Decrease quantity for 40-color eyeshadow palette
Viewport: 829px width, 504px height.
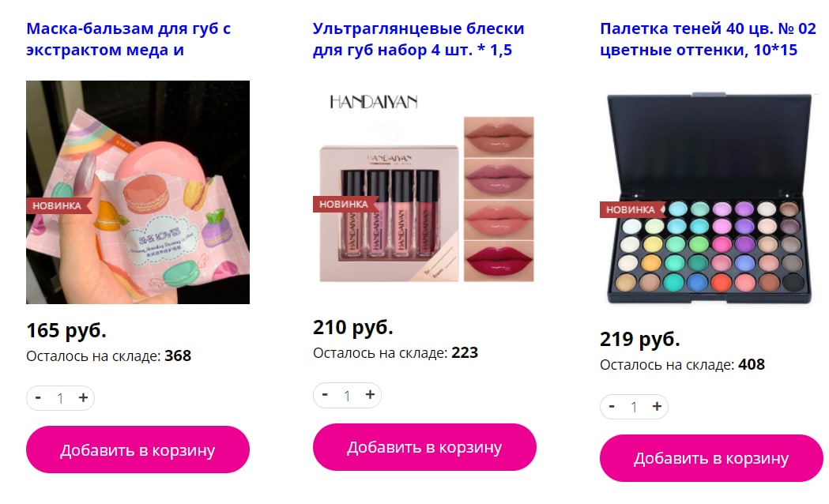pyautogui.click(x=612, y=406)
